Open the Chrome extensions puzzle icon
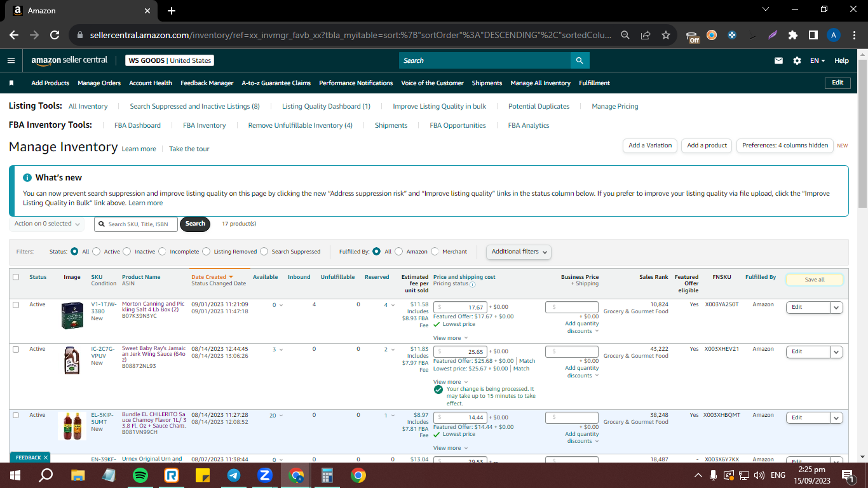Viewport: 868px width, 488px height. click(x=792, y=35)
